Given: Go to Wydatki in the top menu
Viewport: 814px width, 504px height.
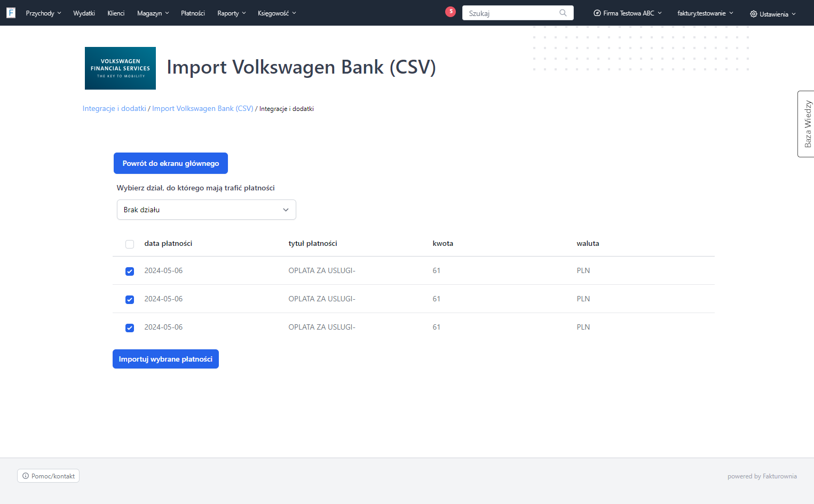Looking at the screenshot, I should (x=84, y=13).
